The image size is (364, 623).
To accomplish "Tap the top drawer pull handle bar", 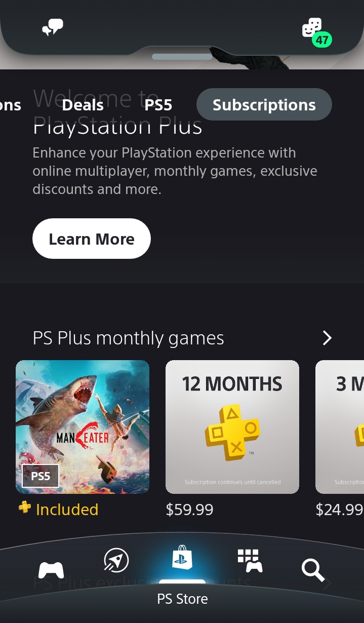I will pyautogui.click(x=182, y=57).
